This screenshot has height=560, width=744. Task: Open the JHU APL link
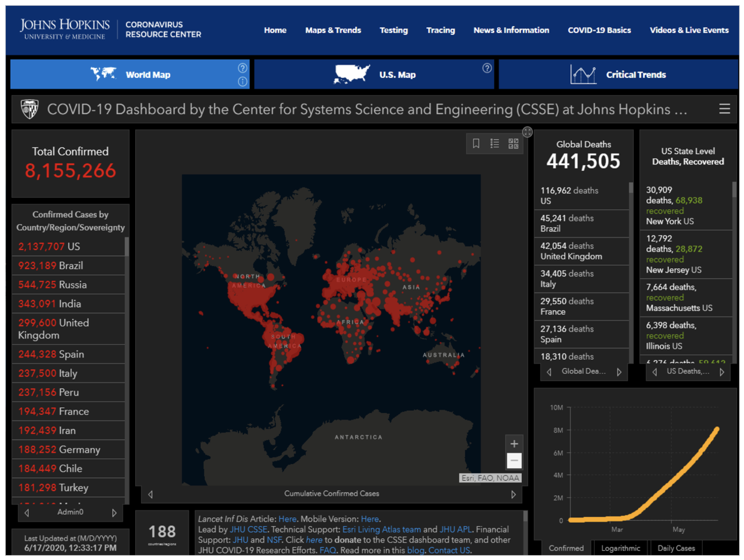[x=455, y=530]
